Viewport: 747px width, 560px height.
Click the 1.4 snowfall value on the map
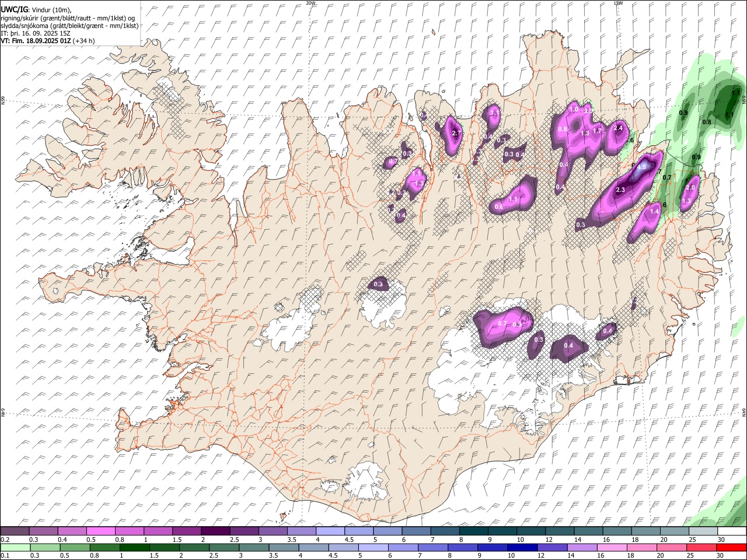point(654,212)
